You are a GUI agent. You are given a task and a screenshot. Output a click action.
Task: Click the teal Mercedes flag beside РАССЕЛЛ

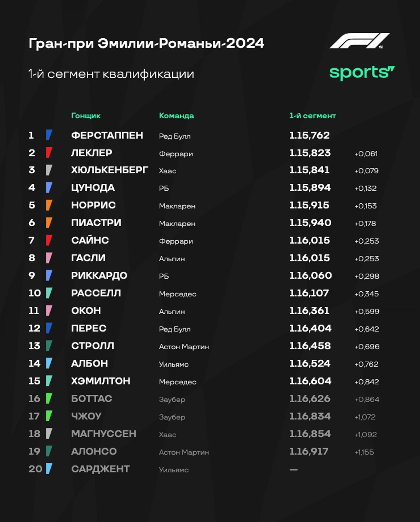pos(49,293)
